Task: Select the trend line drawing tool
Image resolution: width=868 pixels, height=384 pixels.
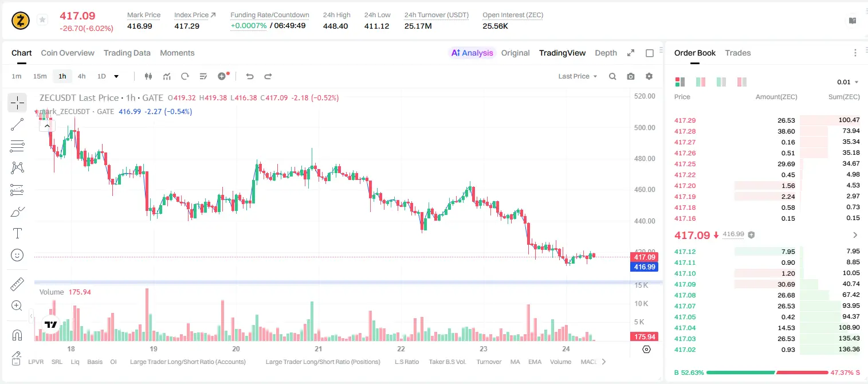Action: [x=17, y=124]
